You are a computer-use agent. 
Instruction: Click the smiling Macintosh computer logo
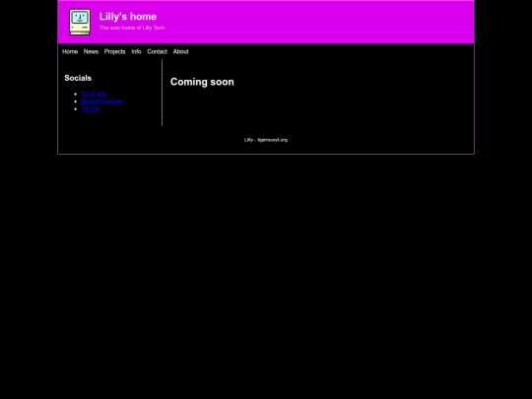pyautogui.click(x=80, y=22)
